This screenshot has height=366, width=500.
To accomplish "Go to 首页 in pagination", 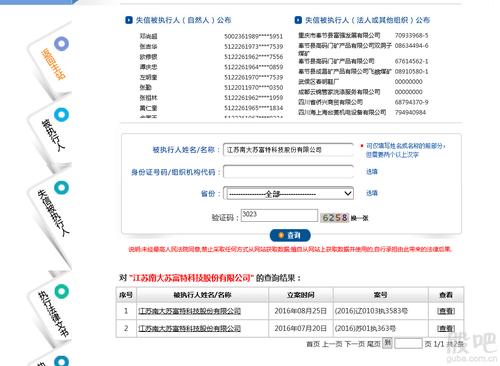I will pyautogui.click(x=313, y=344).
